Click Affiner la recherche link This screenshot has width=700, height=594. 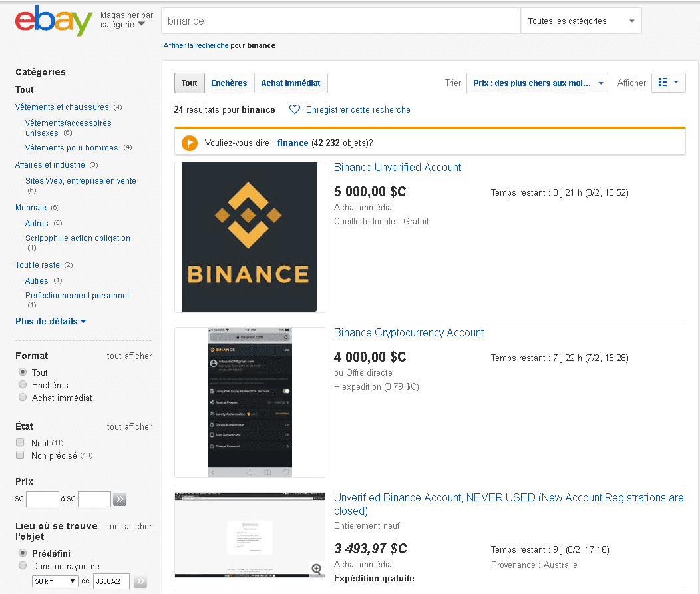196,45
